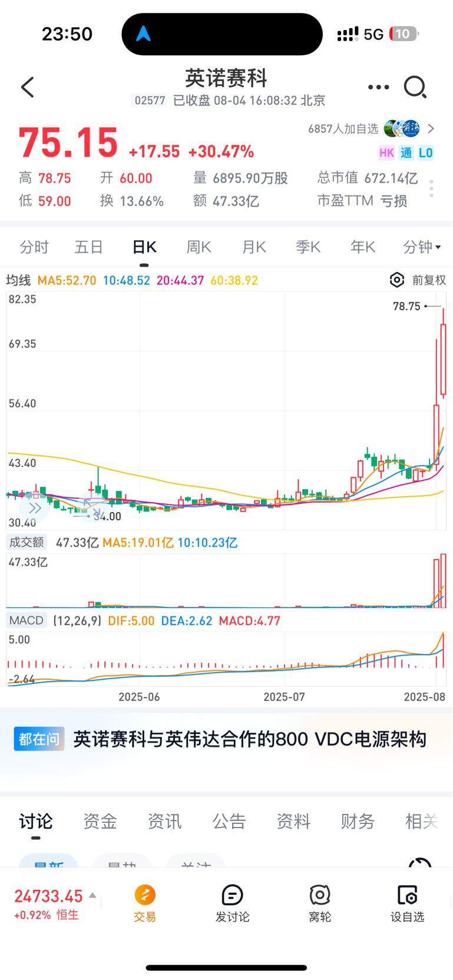Open the three-dot more menu
Screen dimensions: 453x980
[378, 87]
